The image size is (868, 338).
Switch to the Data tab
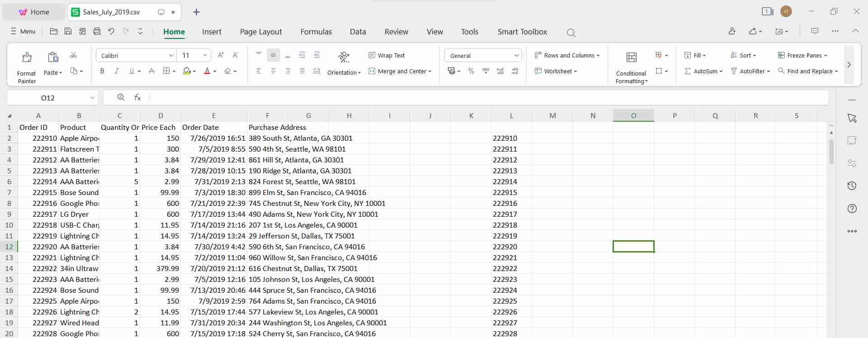click(x=358, y=32)
